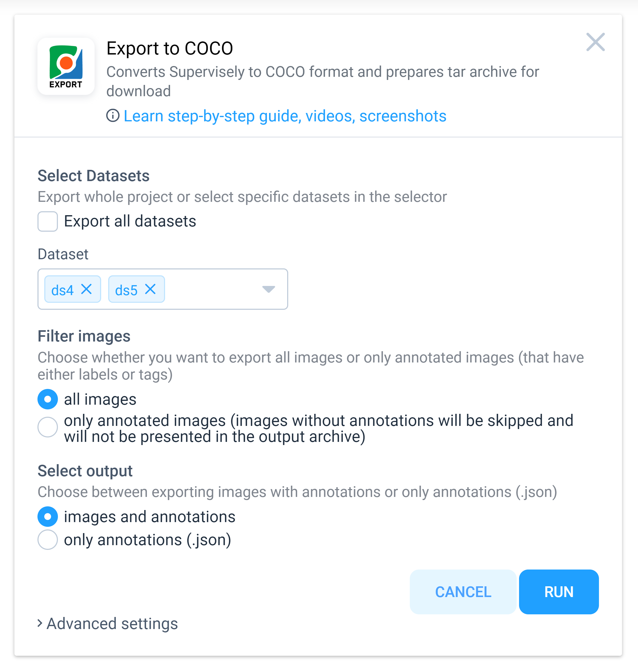Screen dimensions: 638x672
Task: Close the Export to COCO dialog
Action: pyautogui.click(x=596, y=42)
